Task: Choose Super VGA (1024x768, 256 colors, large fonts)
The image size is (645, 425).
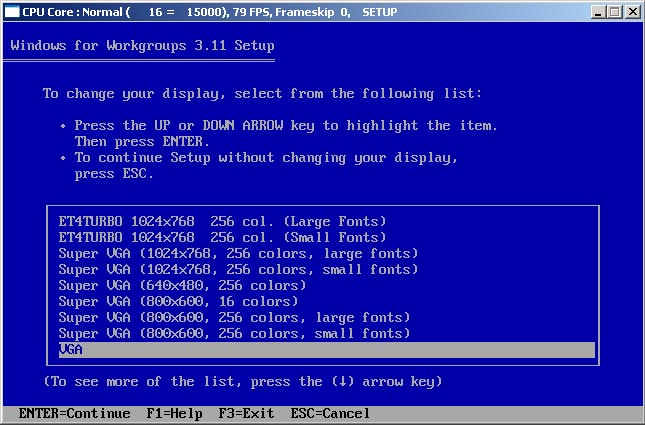Action: [x=238, y=253]
